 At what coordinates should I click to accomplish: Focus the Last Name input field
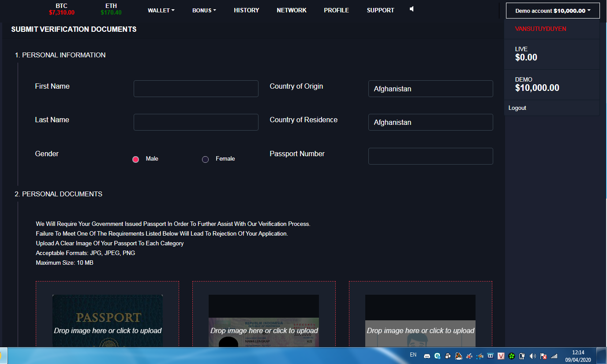coord(196,122)
